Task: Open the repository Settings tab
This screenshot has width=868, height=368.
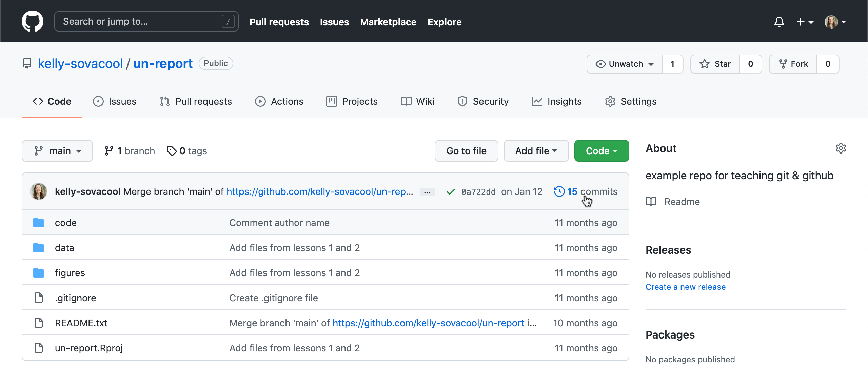Action: click(x=631, y=101)
